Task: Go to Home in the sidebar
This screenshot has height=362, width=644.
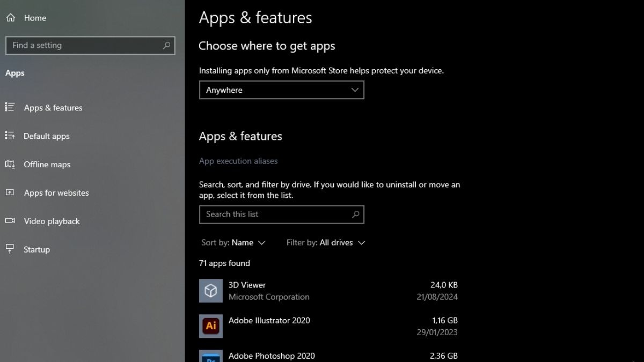Action: pos(35,18)
